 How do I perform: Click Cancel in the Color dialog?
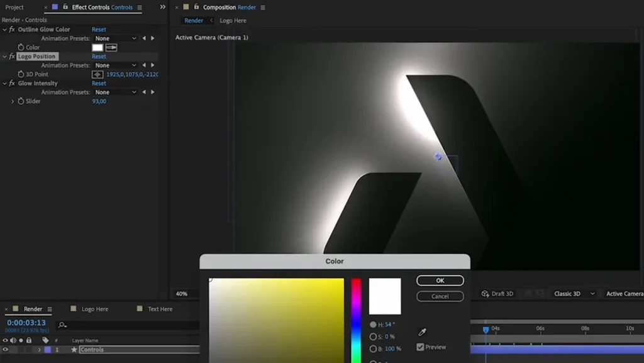440,296
